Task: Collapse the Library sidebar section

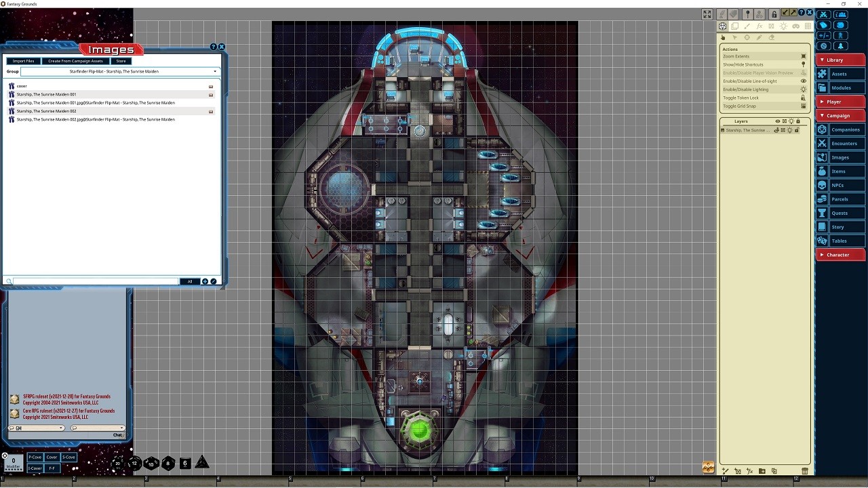Action: coord(840,60)
